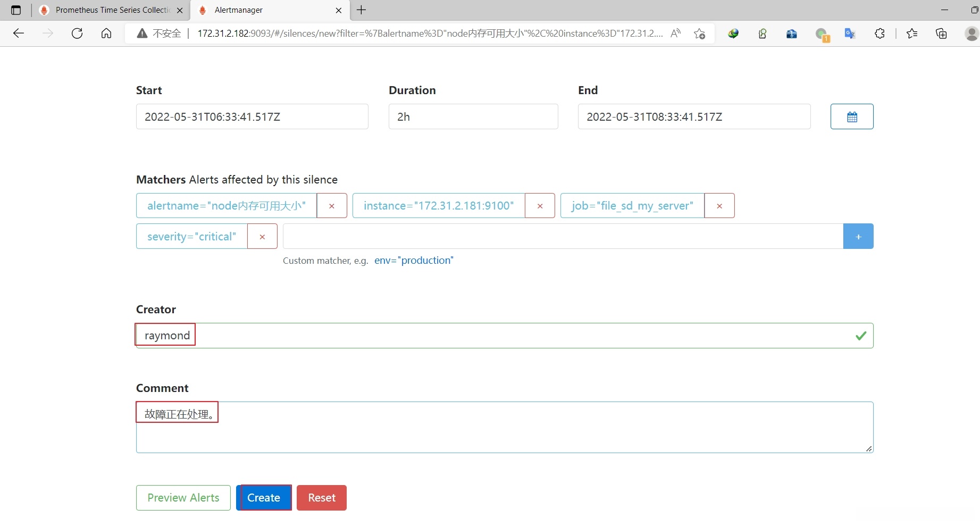Viewport: 980px width, 526px height.
Task: Edit the alertname matcher label
Action: click(227, 206)
